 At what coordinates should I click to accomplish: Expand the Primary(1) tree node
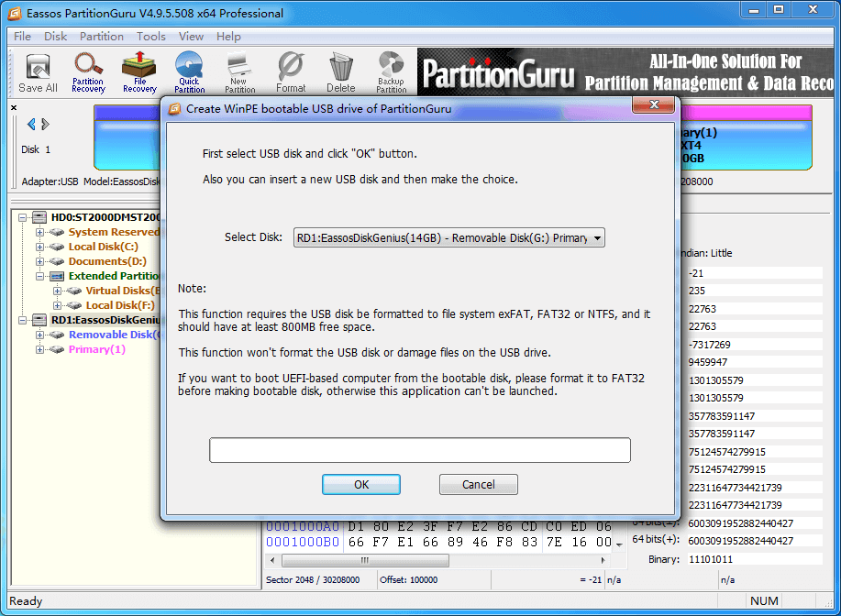point(39,349)
